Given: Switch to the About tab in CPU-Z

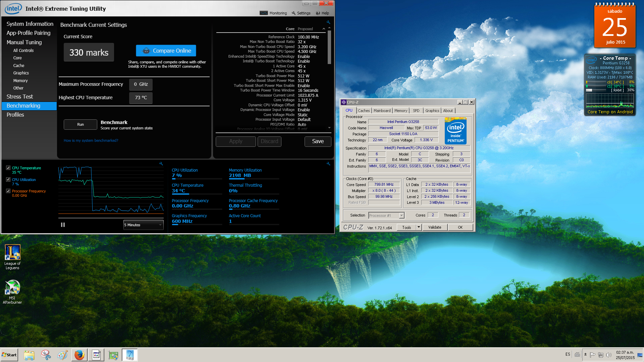Looking at the screenshot, I should 448,111.
